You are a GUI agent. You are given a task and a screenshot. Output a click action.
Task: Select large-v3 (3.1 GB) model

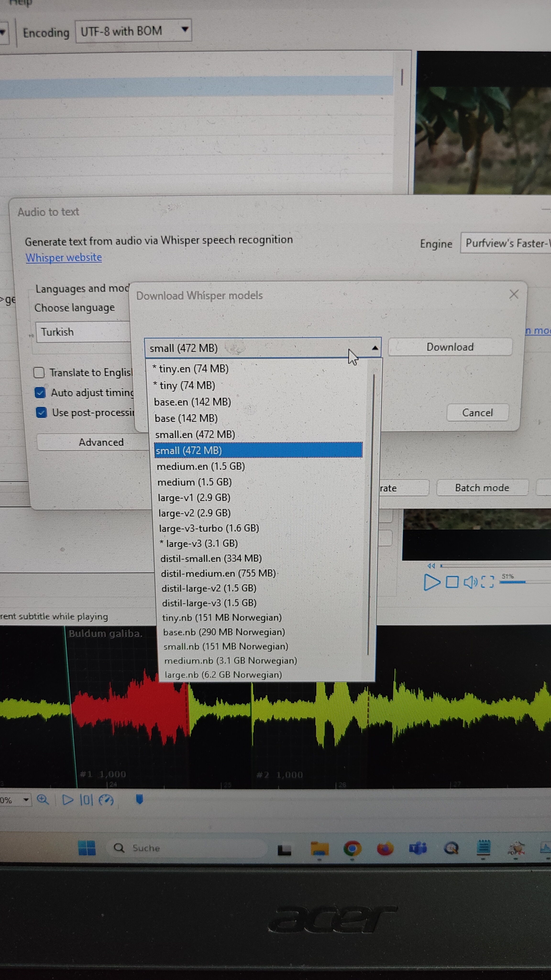coord(199,543)
